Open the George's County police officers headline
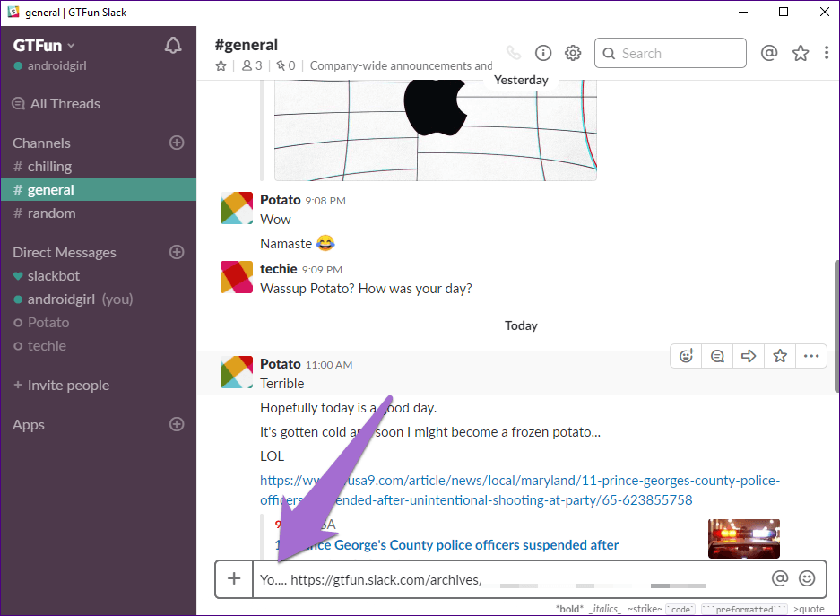The width and height of the screenshot is (840, 616). [446, 545]
